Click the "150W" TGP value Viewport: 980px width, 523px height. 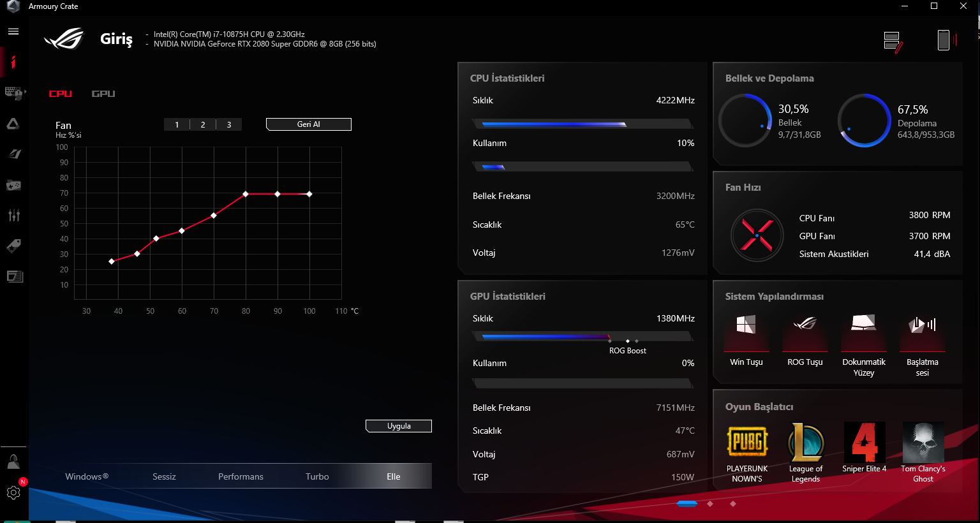coord(683,477)
